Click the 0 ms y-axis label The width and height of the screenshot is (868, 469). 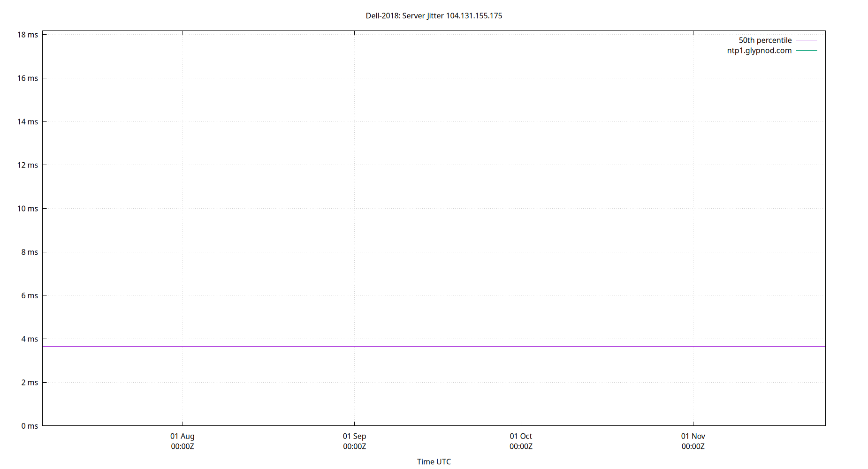click(30, 426)
